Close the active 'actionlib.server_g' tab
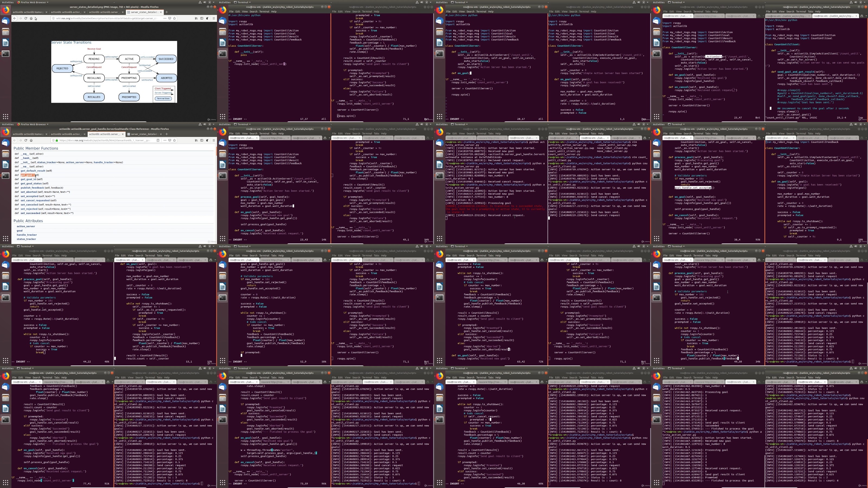Screen dimensions: 868x488 (x=123, y=134)
